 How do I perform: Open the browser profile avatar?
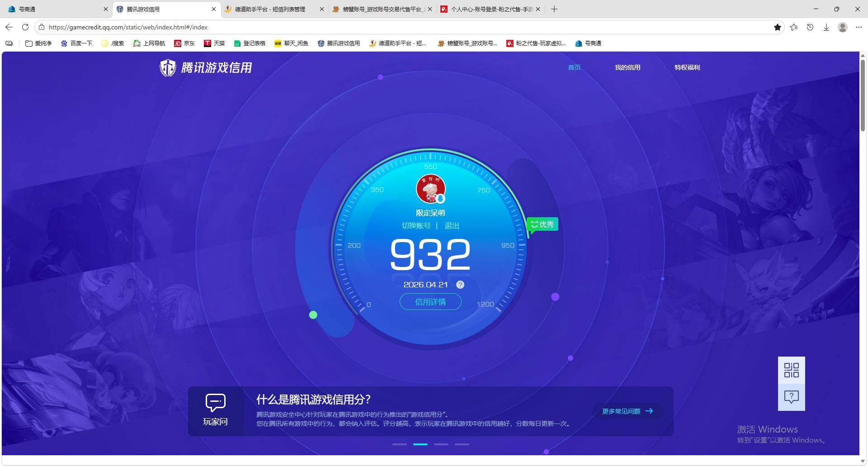[x=843, y=27]
